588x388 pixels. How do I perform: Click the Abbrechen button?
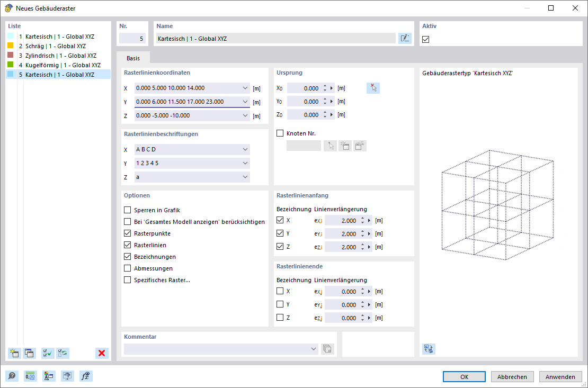tap(512, 377)
